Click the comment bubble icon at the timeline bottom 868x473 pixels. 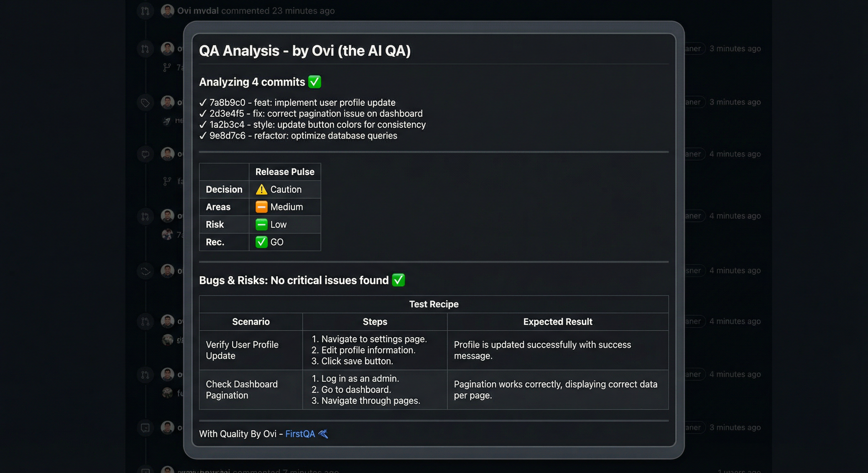tap(145, 428)
